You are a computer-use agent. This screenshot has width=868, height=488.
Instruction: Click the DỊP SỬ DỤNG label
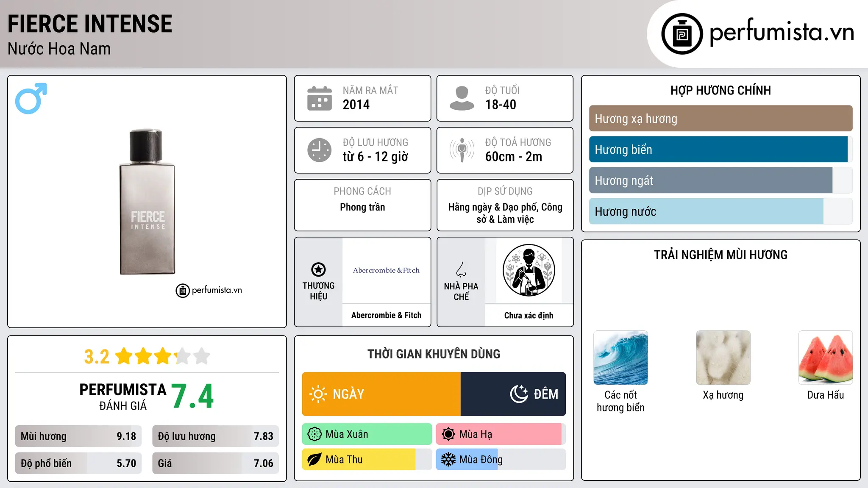coord(505,191)
